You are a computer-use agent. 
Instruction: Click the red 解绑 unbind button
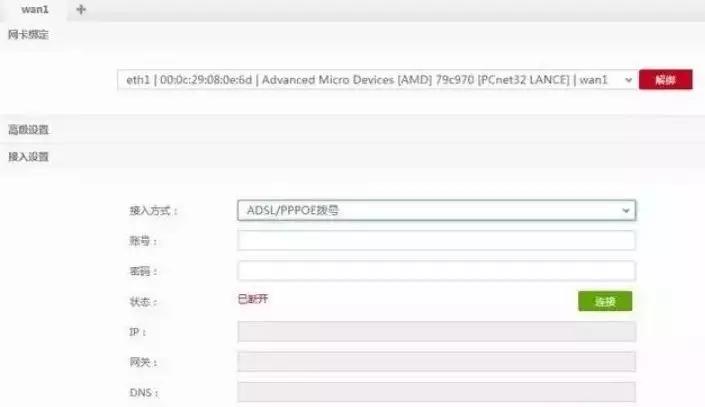pos(665,80)
